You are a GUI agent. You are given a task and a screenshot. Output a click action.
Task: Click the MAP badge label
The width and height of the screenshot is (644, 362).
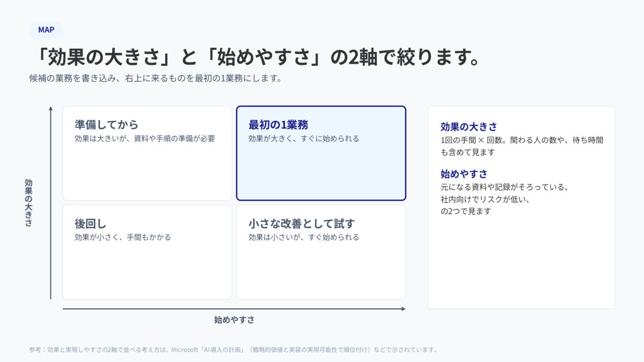coord(46,30)
